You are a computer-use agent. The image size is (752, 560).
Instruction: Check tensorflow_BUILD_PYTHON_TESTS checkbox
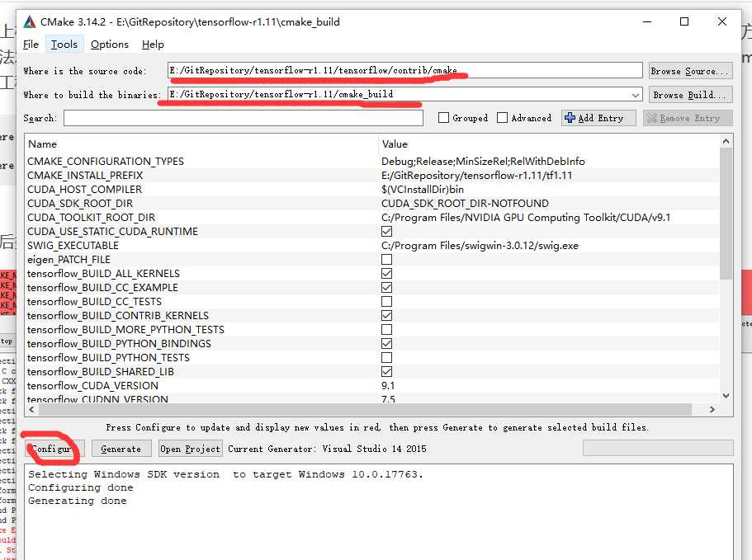tap(386, 358)
